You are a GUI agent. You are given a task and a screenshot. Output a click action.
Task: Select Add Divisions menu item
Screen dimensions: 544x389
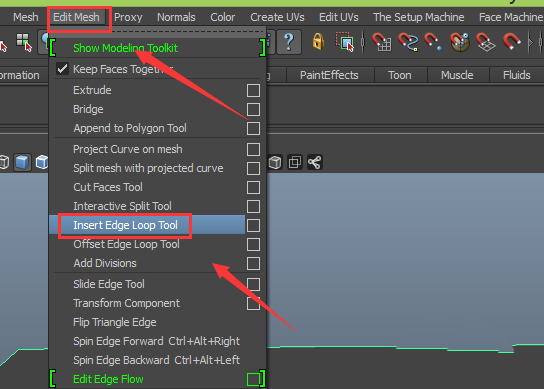105,263
